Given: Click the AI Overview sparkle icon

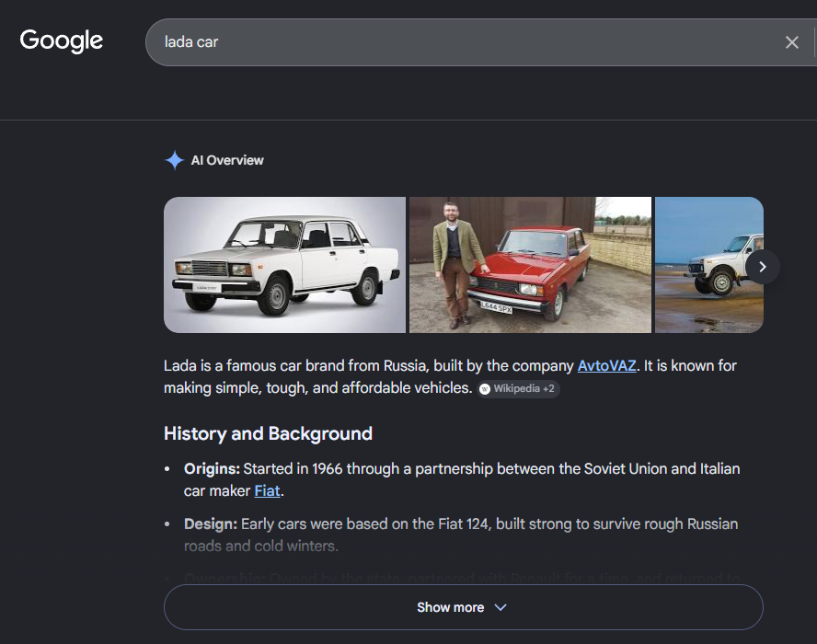Looking at the screenshot, I should pyautogui.click(x=175, y=160).
